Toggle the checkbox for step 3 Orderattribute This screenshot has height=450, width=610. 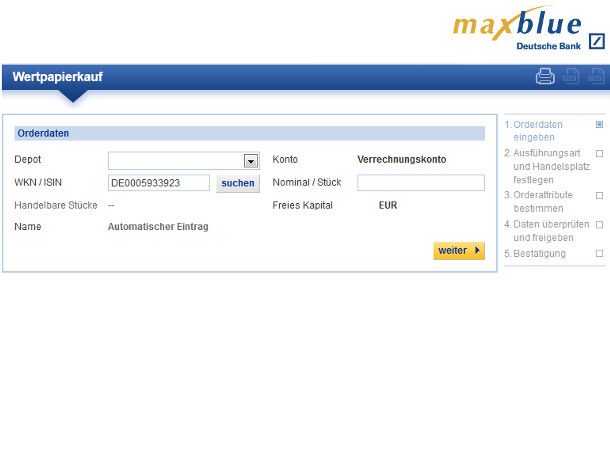tap(599, 196)
